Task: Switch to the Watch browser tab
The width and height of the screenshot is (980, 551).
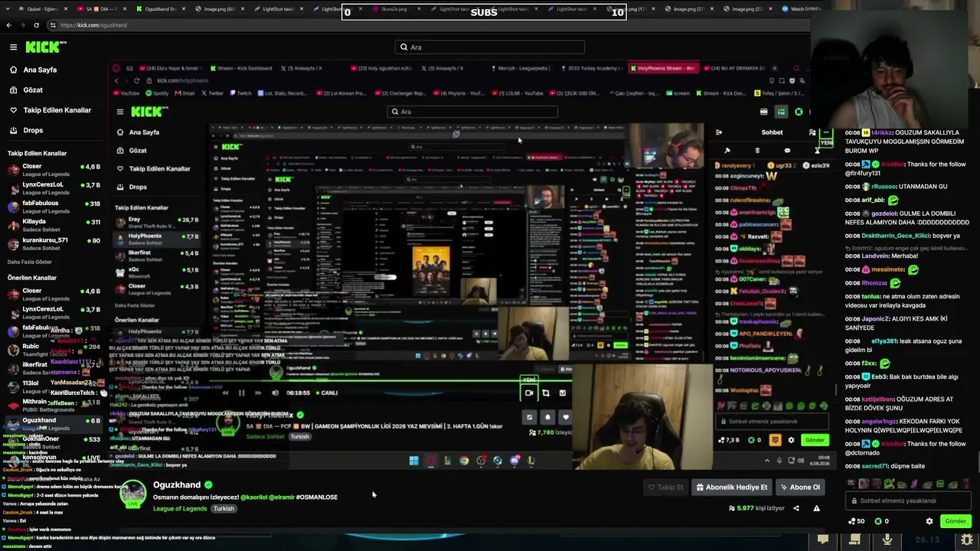Action: 801,9
